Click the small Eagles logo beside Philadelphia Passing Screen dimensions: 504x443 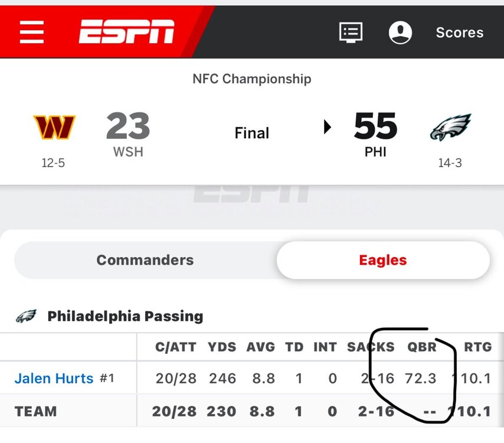(x=26, y=317)
